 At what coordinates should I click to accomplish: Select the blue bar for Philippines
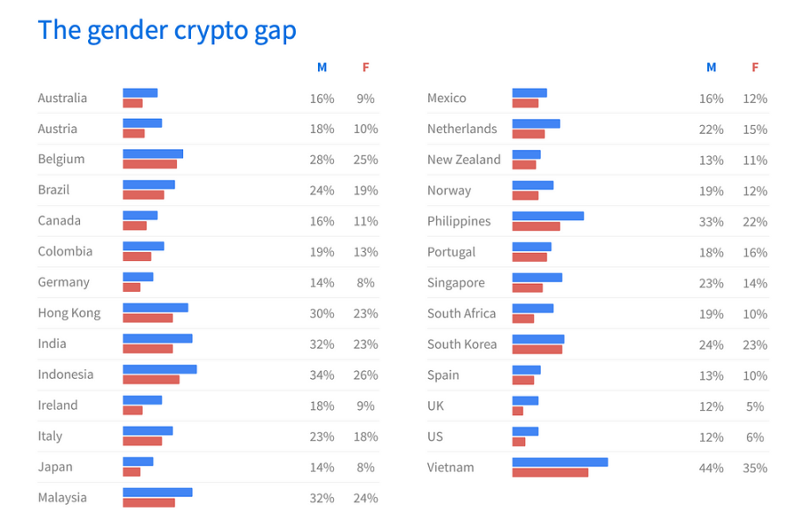[548, 216]
